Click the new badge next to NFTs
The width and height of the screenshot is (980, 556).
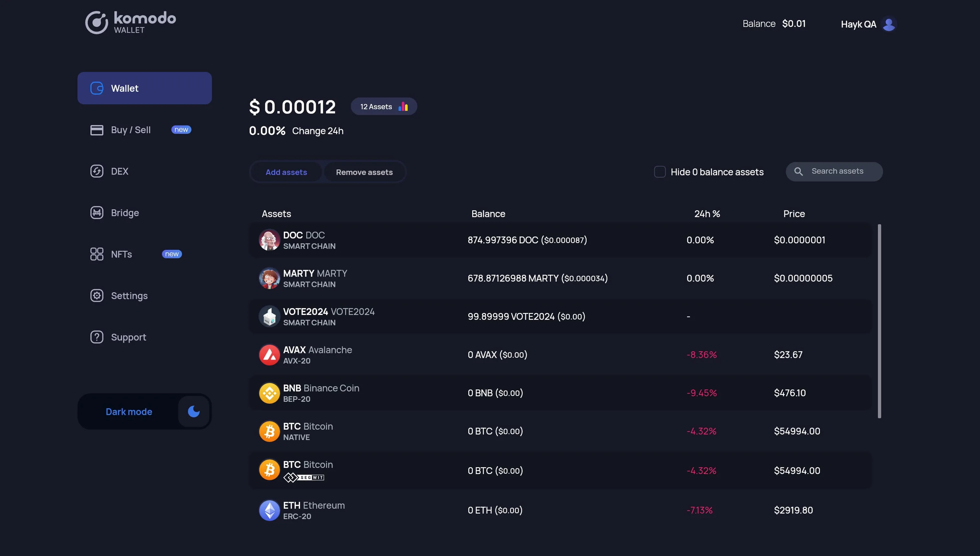point(172,254)
